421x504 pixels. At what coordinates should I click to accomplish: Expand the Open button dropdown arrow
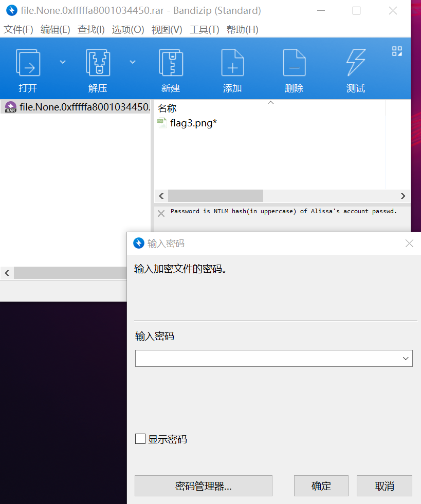coord(63,62)
